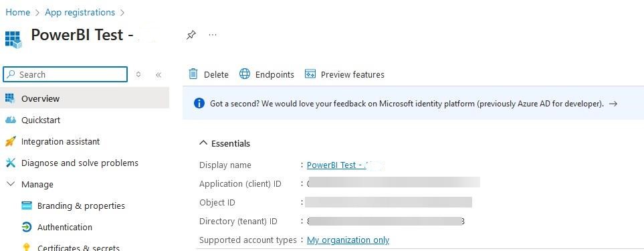Image resolution: width=644 pixels, height=251 pixels.
Task: Click the Supported account types label
Action: (248, 240)
